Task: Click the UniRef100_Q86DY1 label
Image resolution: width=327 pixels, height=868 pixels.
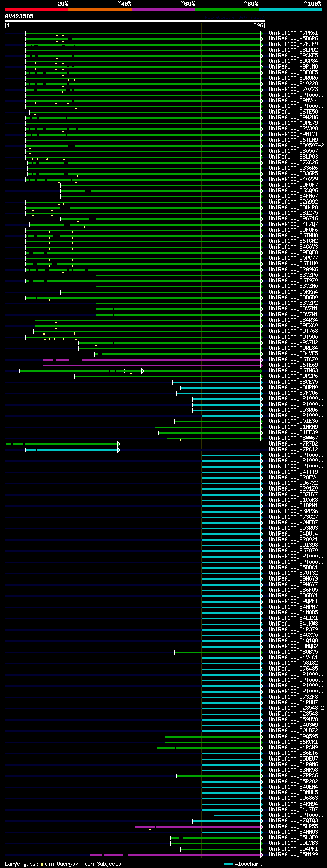Action: [x=293, y=596]
